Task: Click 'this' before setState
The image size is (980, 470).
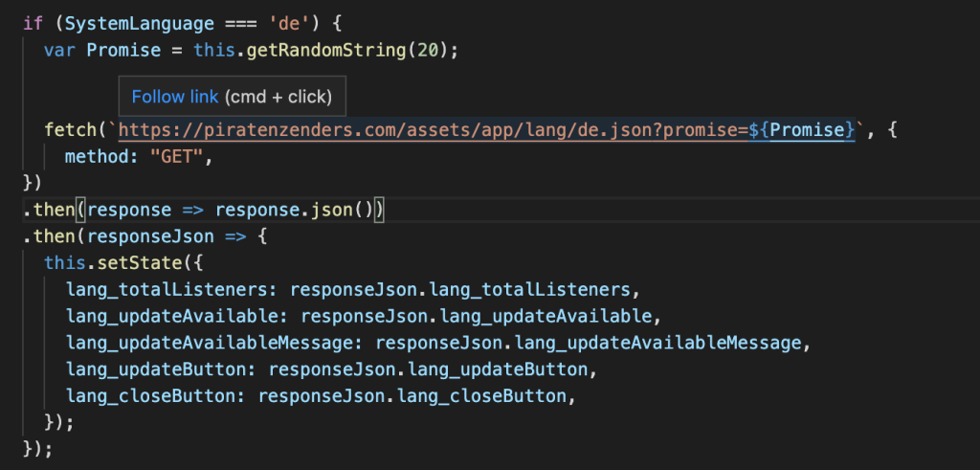Action: click(65, 264)
